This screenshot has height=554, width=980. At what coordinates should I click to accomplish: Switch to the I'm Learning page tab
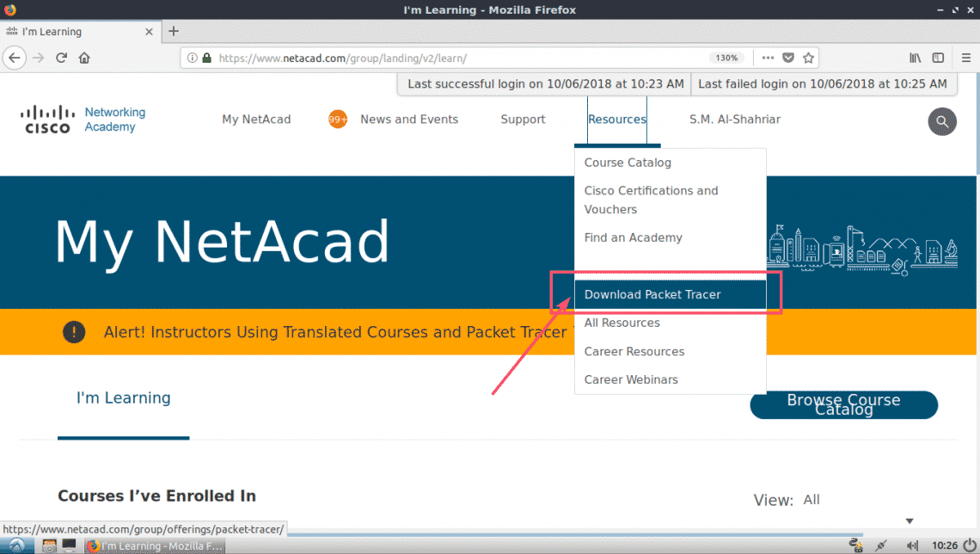point(123,398)
